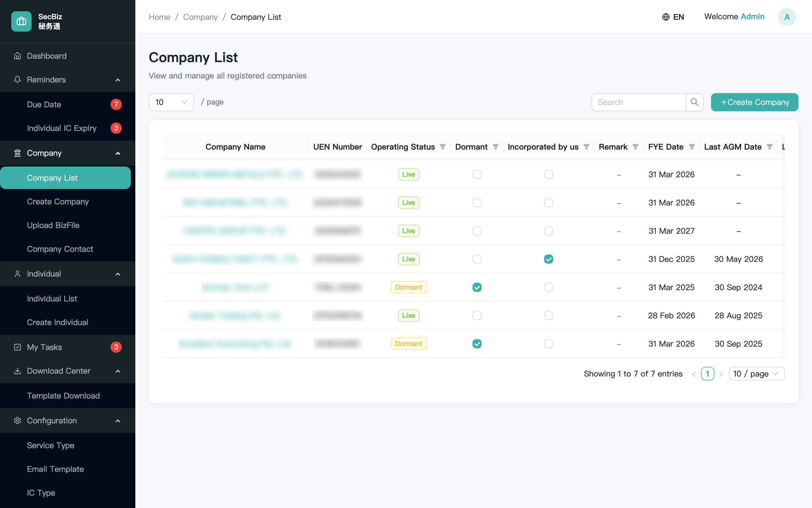Click the SecBiz briefcase logo
Viewport: 812px width, 508px height.
[x=21, y=21]
